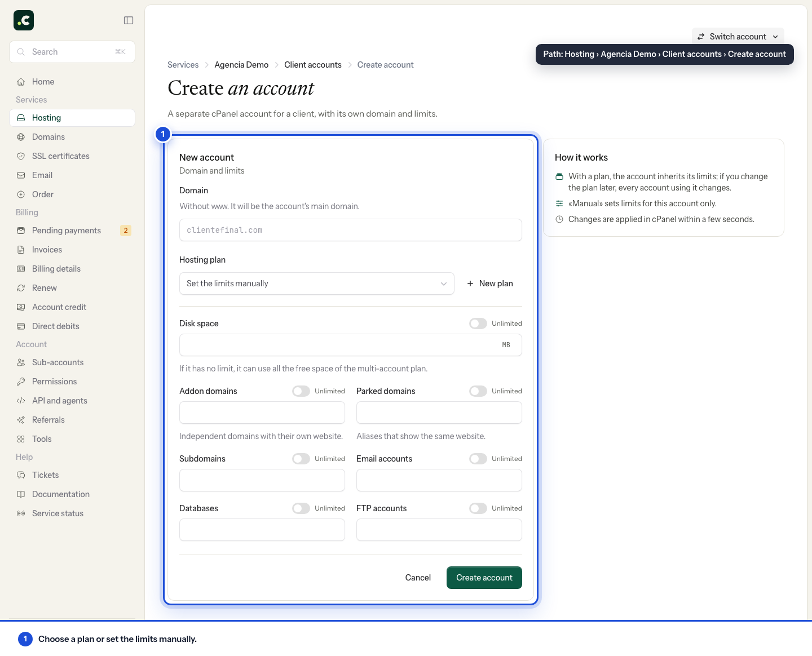Click the Sub-accounts people icon

[21, 362]
